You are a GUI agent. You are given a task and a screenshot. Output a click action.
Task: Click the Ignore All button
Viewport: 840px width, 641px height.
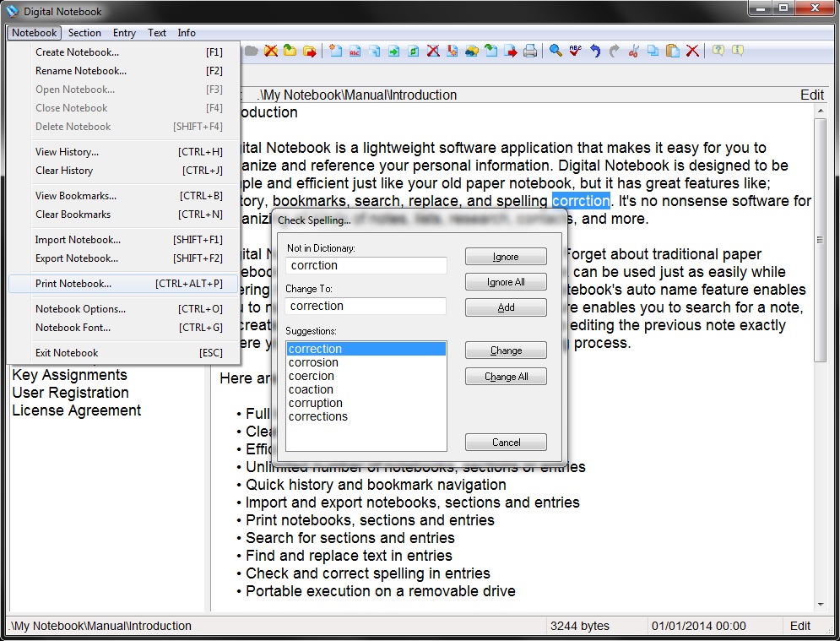pyautogui.click(x=506, y=282)
